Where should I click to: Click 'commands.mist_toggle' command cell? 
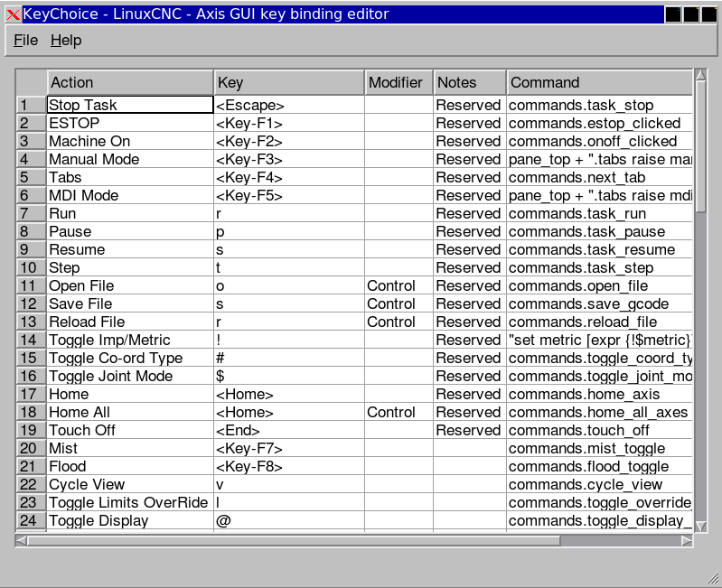599,448
